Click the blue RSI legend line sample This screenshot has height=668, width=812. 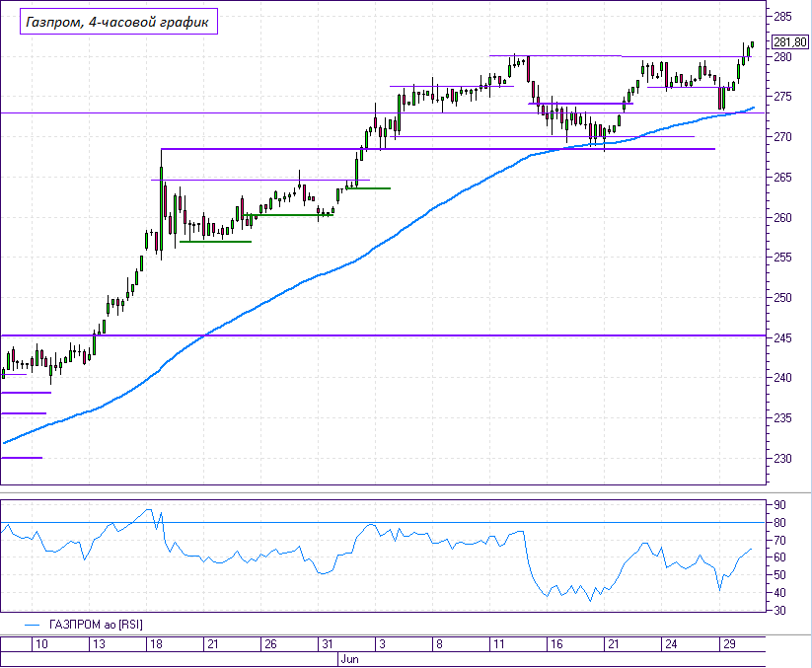pos(33,625)
